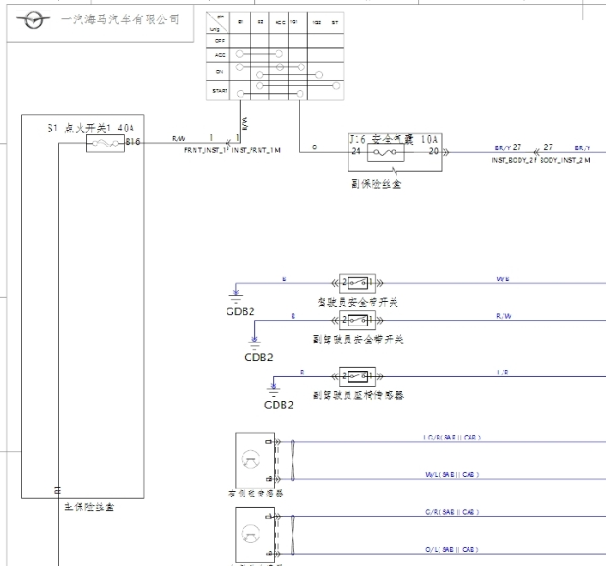Click the 副驾驶员安全带开关 label
Image resolution: width=606 pixels, height=566 pixels.
[358, 339]
